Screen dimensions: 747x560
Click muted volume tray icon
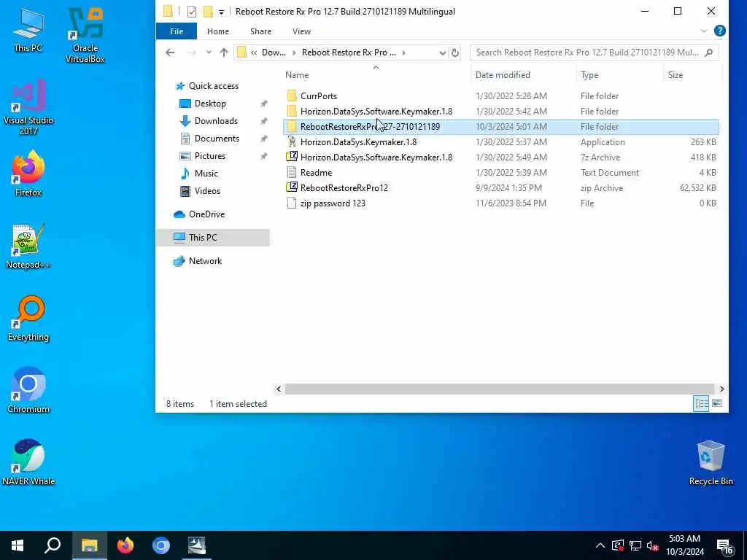pyautogui.click(x=653, y=545)
